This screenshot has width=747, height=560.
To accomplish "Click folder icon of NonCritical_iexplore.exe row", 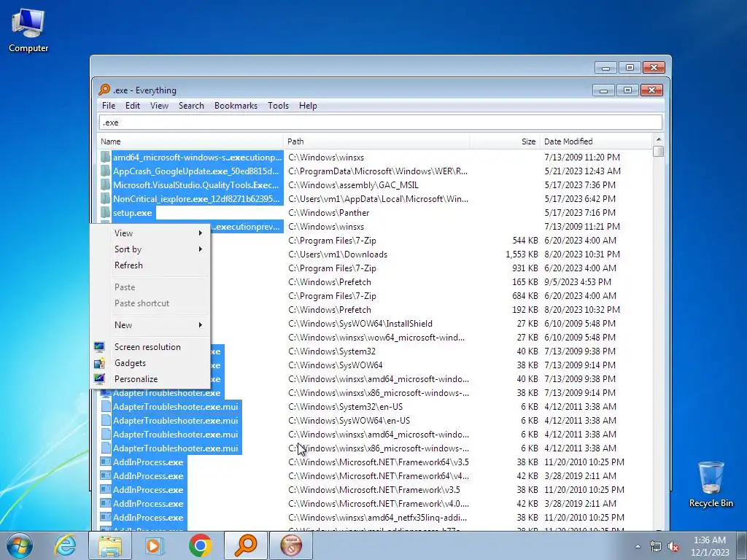I will [105, 198].
